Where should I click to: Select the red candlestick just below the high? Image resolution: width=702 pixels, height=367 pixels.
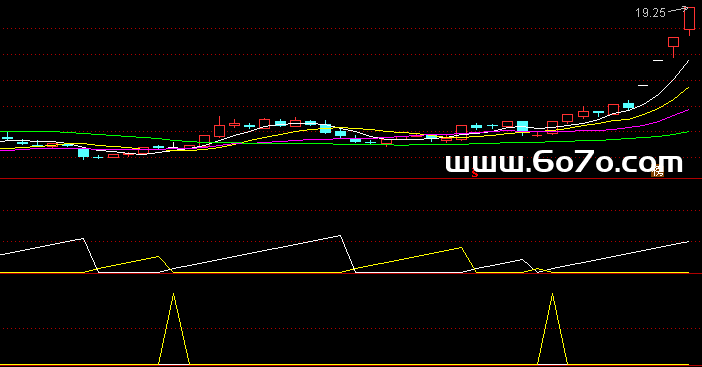click(673, 46)
